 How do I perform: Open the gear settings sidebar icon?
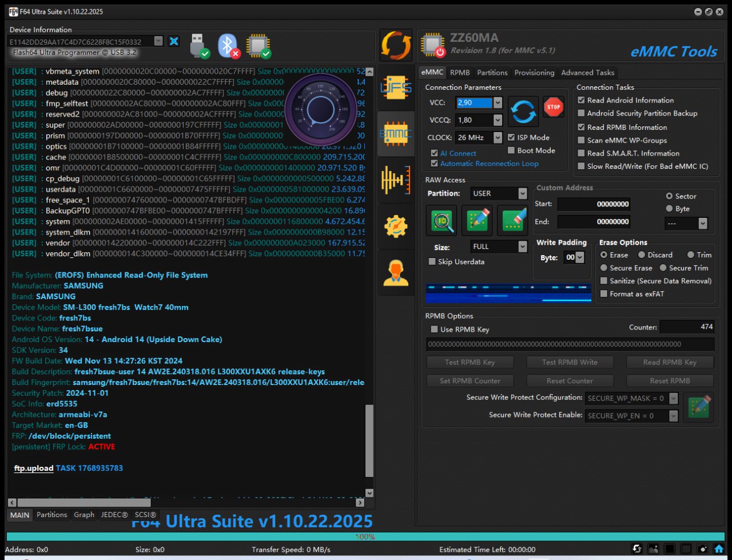point(396,227)
